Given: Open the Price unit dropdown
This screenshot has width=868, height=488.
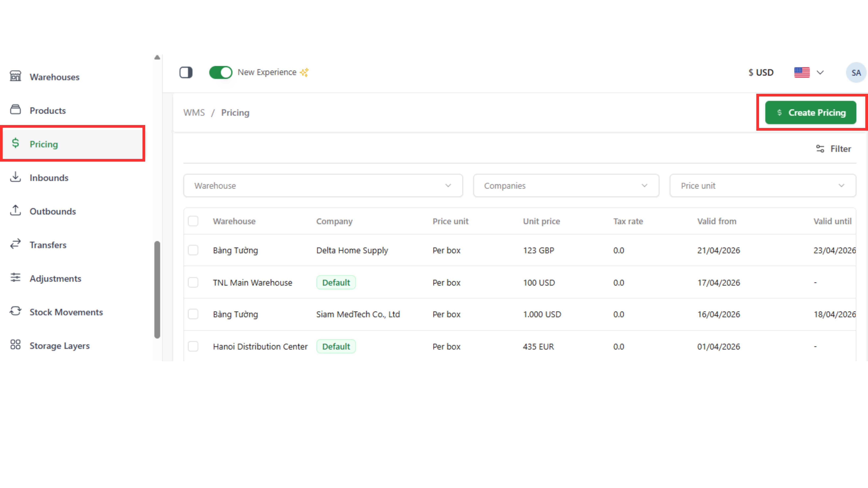Looking at the screenshot, I should pos(762,186).
